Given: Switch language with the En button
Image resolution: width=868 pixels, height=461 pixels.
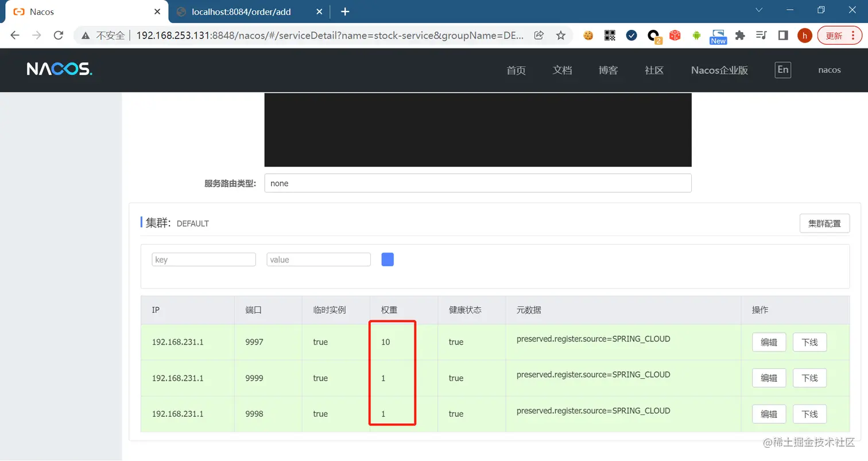Looking at the screenshot, I should [x=782, y=70].
